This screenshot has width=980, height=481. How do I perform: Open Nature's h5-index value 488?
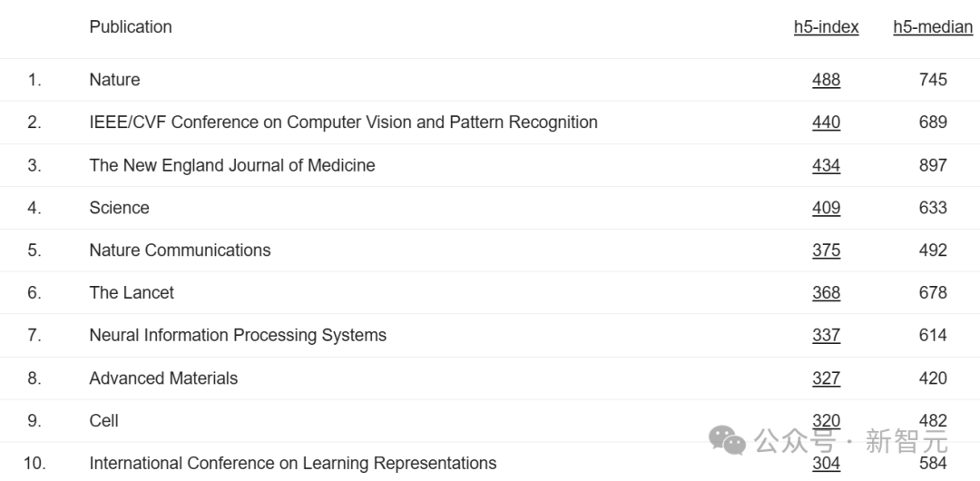coord(827,80)
